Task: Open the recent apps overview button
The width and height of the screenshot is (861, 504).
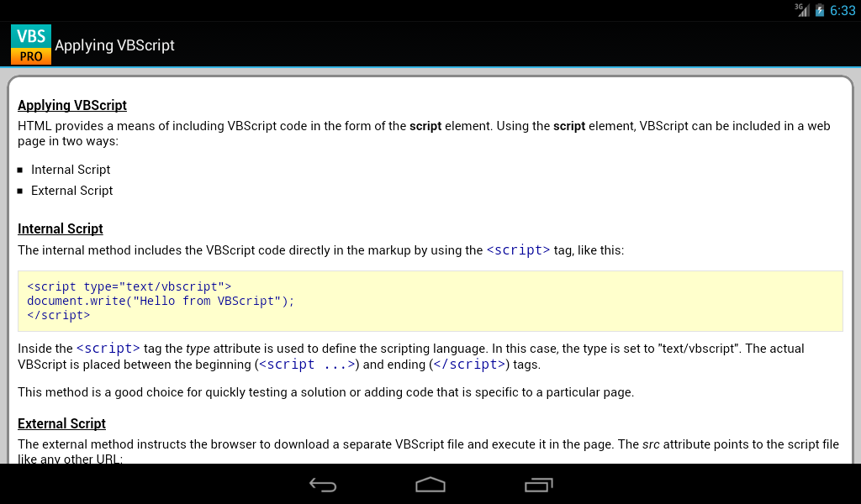Action: point(539,485)
